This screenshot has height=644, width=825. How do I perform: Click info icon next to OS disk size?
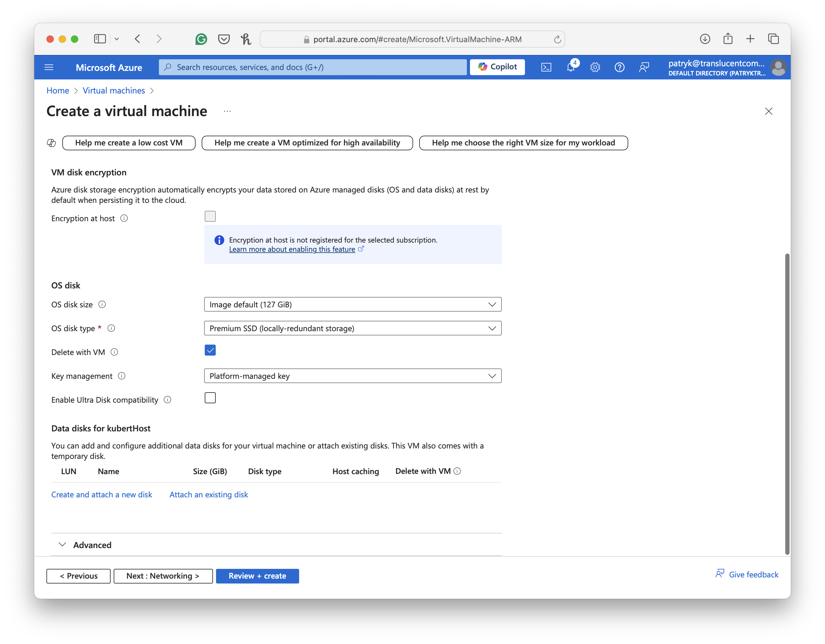pos(102,305)
